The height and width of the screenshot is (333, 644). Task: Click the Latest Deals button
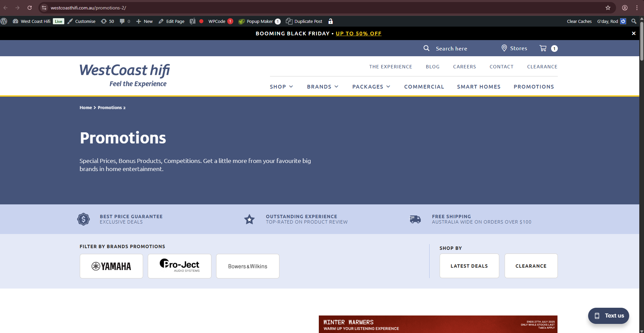469,266
